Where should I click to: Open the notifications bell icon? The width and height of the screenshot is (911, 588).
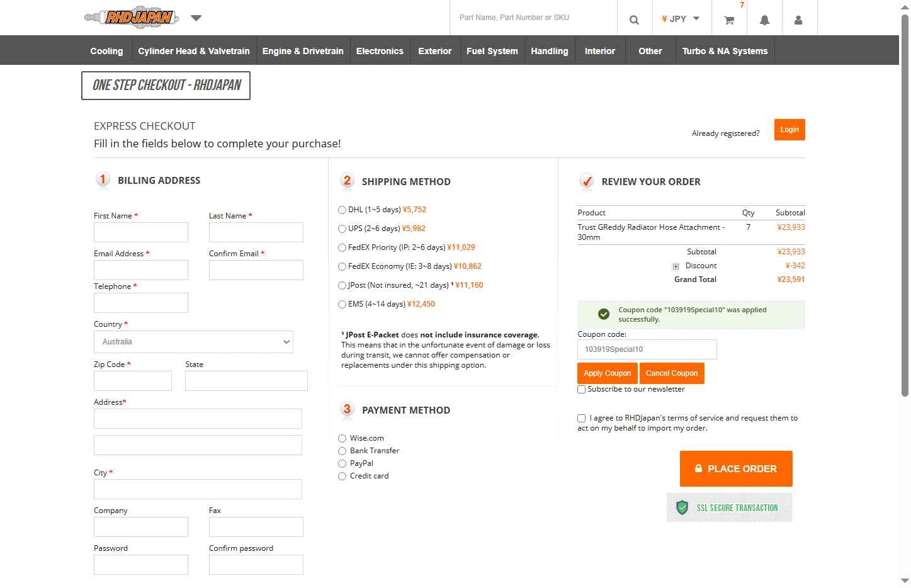pos(764,20)
